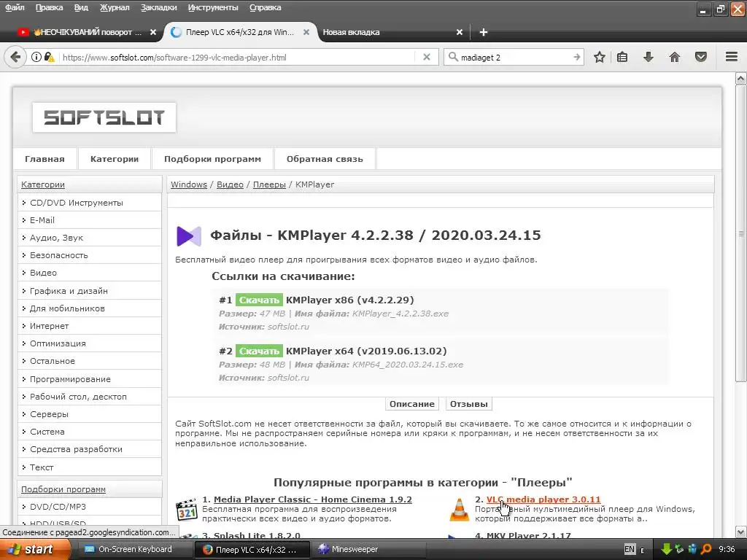The height and width of the screenshot is (560, 747).
Task: Submit search with the arrow button
Action: click(x=577, y=57)
